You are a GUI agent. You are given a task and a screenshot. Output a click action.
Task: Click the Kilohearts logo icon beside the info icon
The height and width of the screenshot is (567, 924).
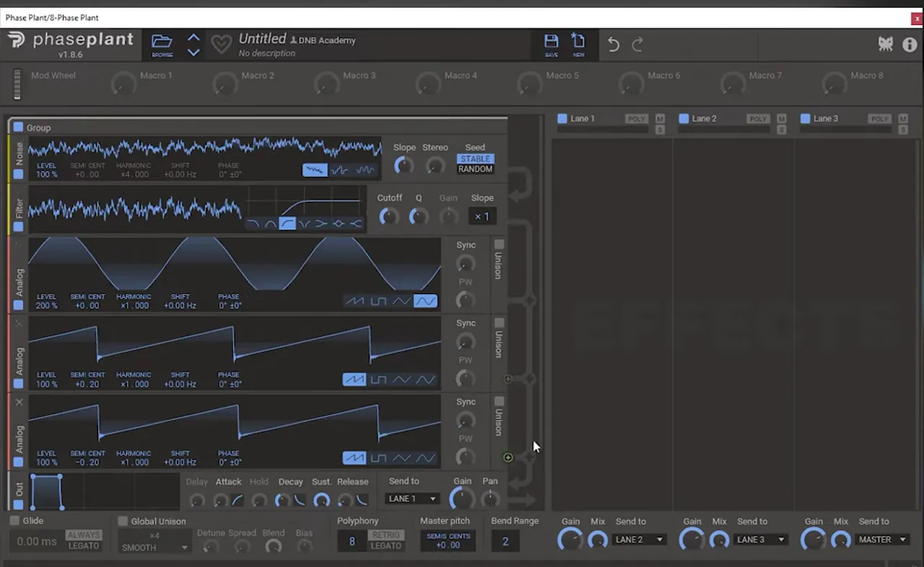tap(886, 44)
